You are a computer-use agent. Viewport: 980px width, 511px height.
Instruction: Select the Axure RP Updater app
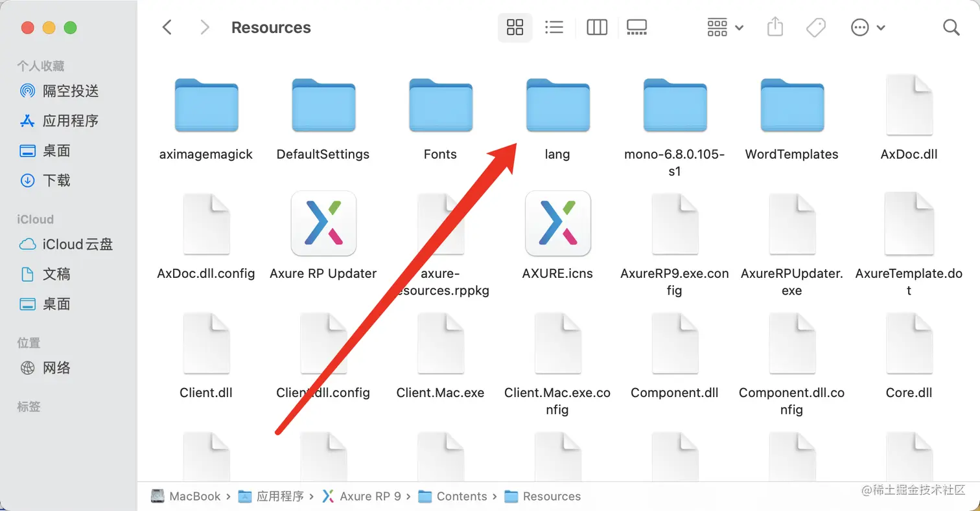tap(323, 223)
